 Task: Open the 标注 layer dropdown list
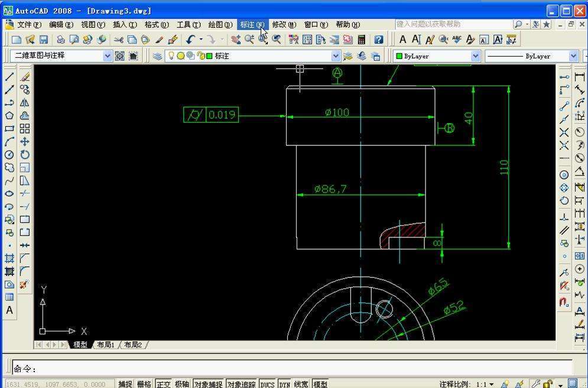336,56
